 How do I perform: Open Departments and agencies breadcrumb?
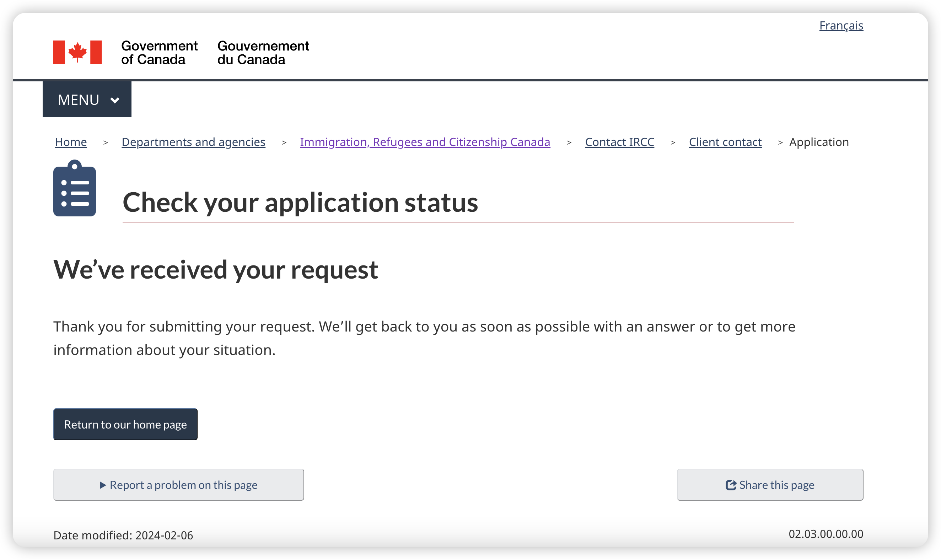click(194, 142)
